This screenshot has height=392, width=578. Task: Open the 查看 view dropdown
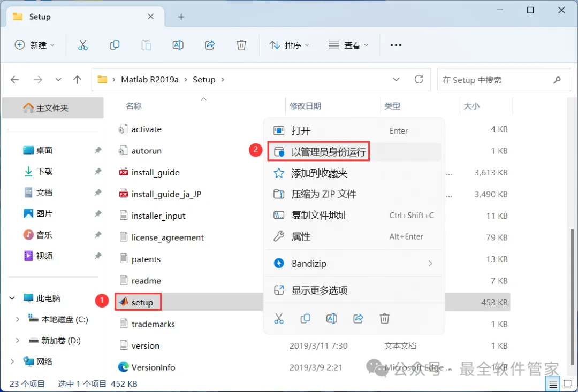click(x=348, y=45)
